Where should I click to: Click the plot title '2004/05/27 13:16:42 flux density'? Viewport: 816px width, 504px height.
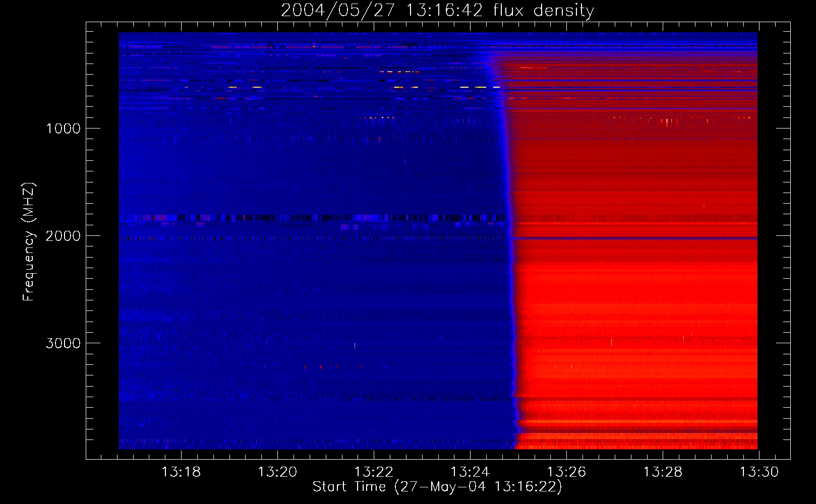click(437, 10)
